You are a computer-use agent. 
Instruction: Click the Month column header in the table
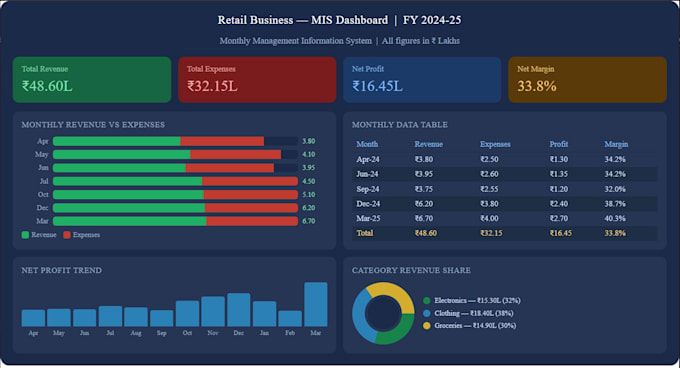367,144
